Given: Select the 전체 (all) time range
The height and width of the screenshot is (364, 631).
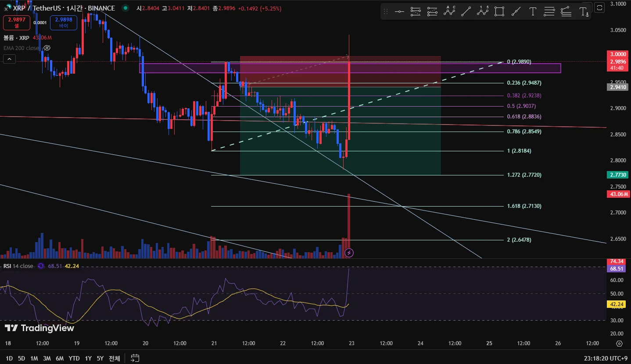Looking at the screenshot, I should point(115,358).
